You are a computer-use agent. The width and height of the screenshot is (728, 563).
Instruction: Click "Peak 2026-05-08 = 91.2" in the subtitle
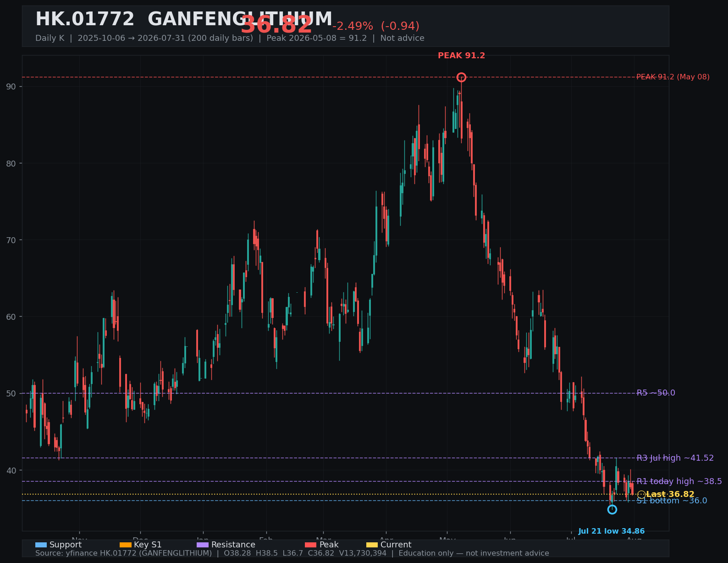point(317,38)
